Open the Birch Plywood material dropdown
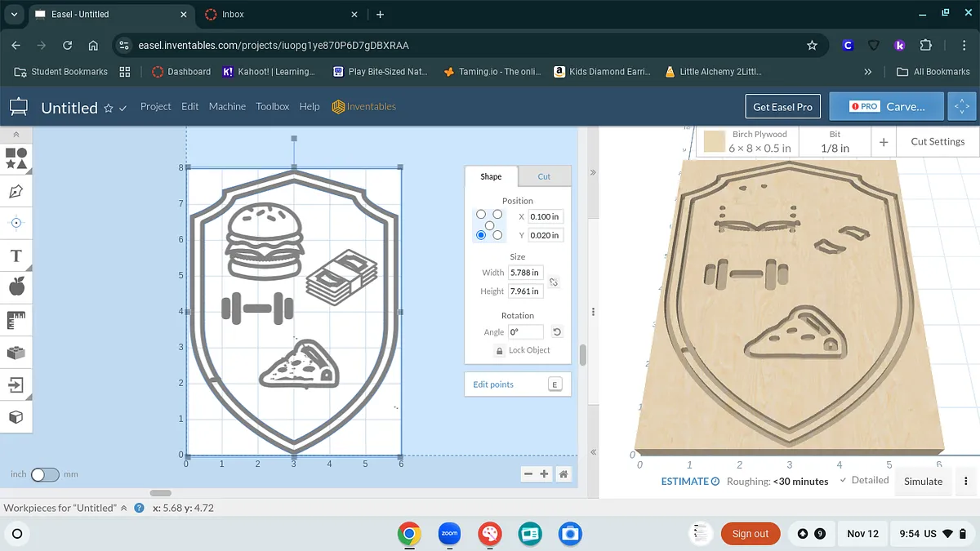The image size is (980, 551). pyautogui.click(x=749, y=141)
